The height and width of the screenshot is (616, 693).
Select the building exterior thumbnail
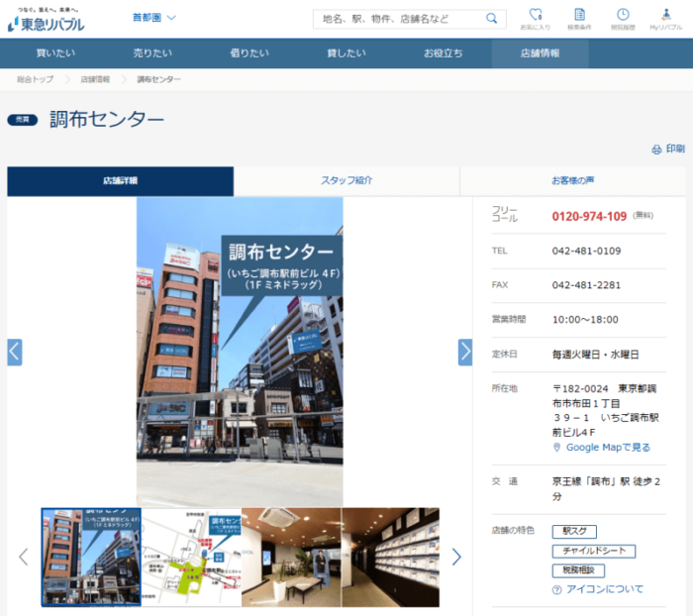point(91,558)
